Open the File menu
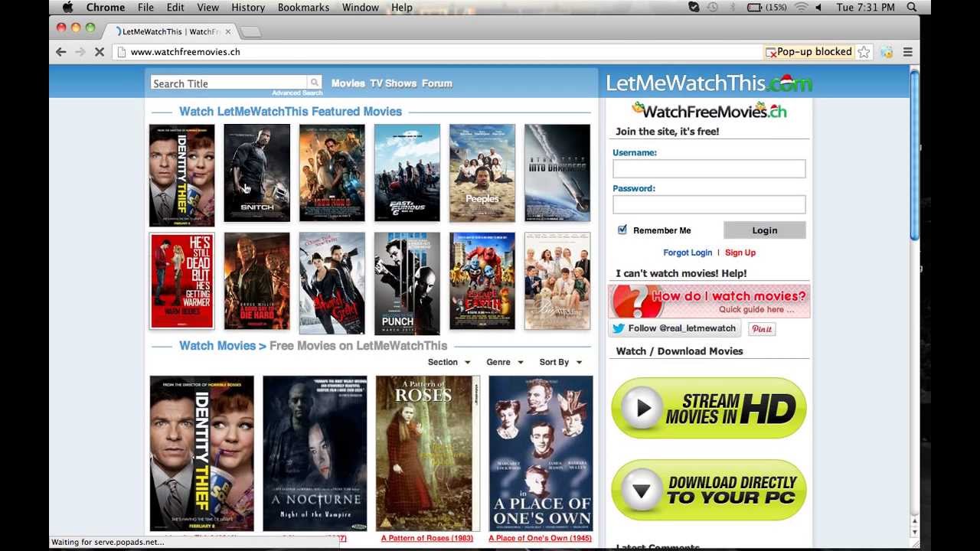 pyautogui.click(x=145, y=7)
